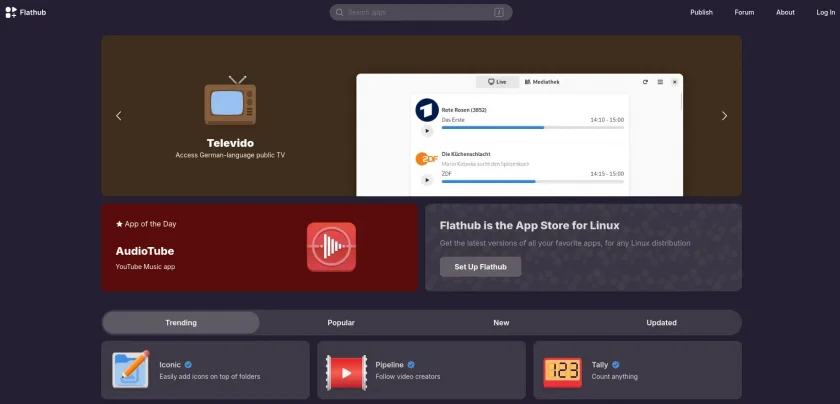Click 'Follow video creators' description
The width and height of the screenshot is (840, 404).
(408, 377)
